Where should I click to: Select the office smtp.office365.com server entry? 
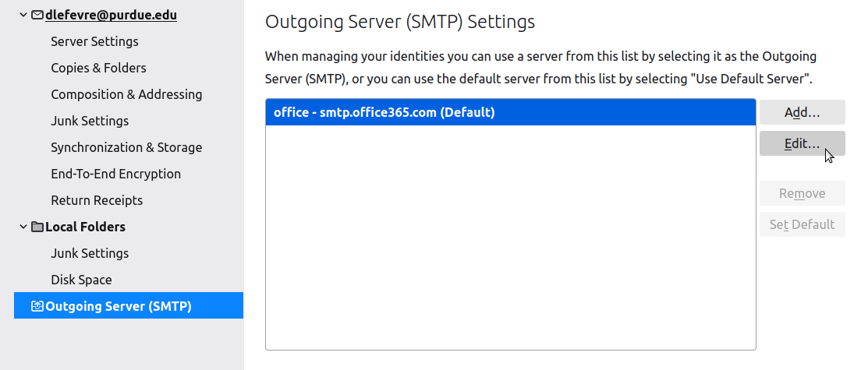click(x=384, y=112)
